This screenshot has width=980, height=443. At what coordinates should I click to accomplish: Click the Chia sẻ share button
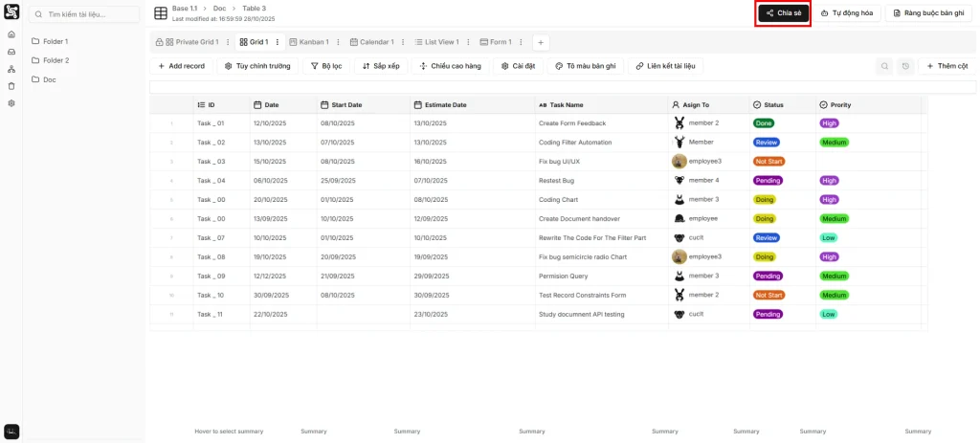(784, 13)
